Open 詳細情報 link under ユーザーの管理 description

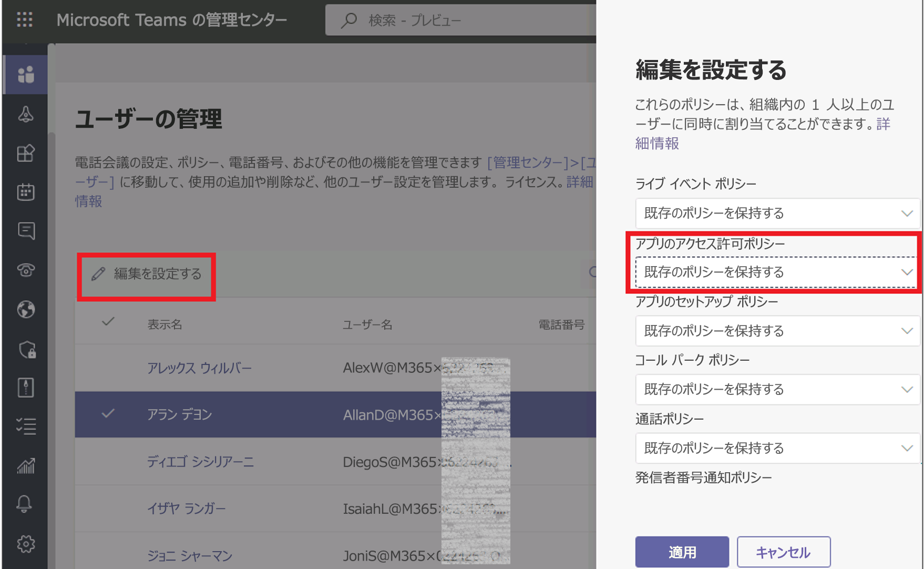point(88,201)
